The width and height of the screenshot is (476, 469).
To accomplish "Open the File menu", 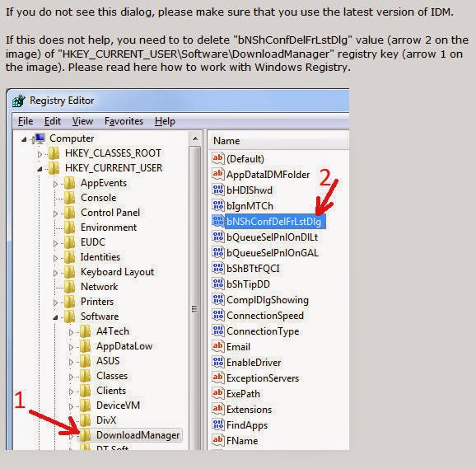I will click(26, 121).
